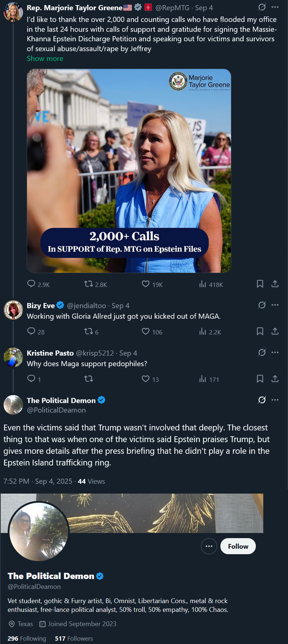Open the 517 Followers list
Image resolution: width=288 pixels, height=644 pixels.
pos(74,639)
